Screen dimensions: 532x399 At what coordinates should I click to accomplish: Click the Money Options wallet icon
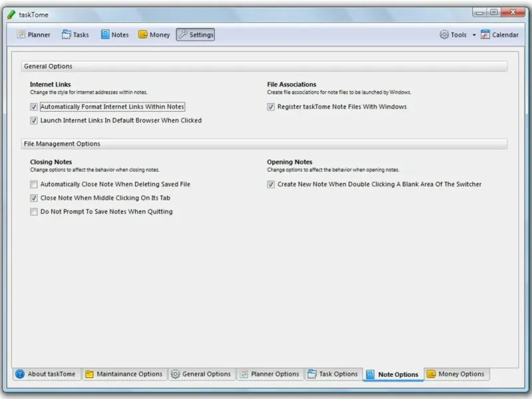tap(431, 374)
